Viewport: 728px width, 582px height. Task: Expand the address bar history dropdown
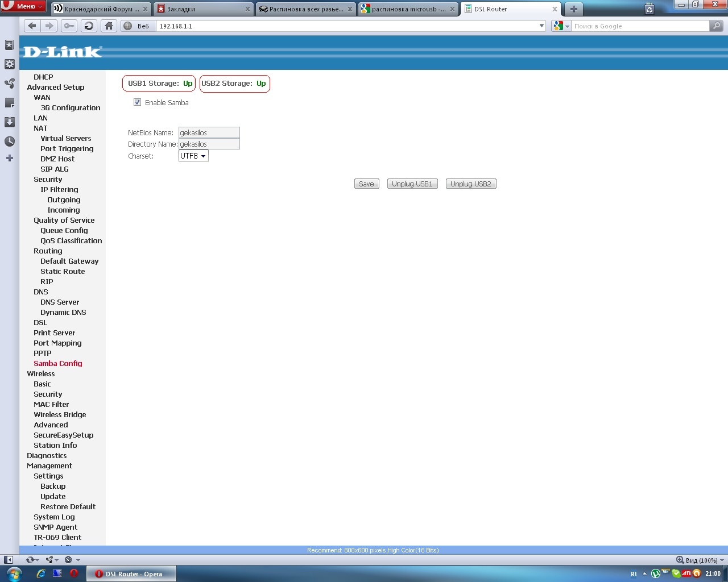click(x=541, y=26)
